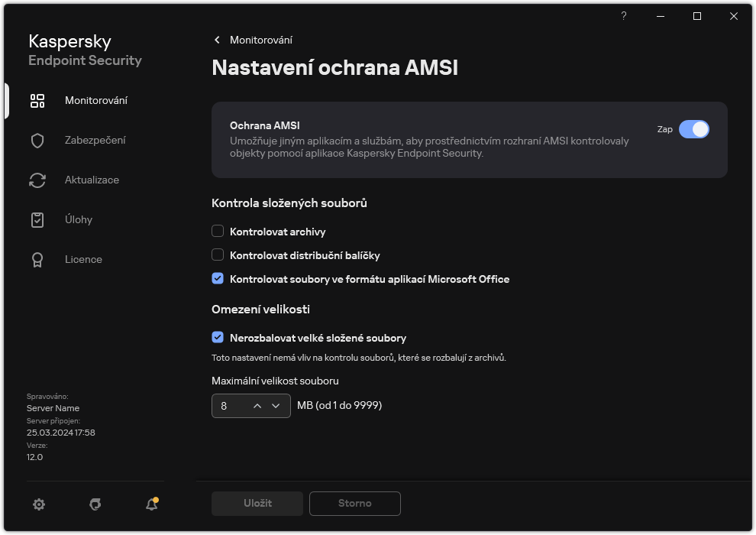This screenshot has height=535, width=756.
Task: Increase max file size with up arrow
Action: tap(257, 406)
